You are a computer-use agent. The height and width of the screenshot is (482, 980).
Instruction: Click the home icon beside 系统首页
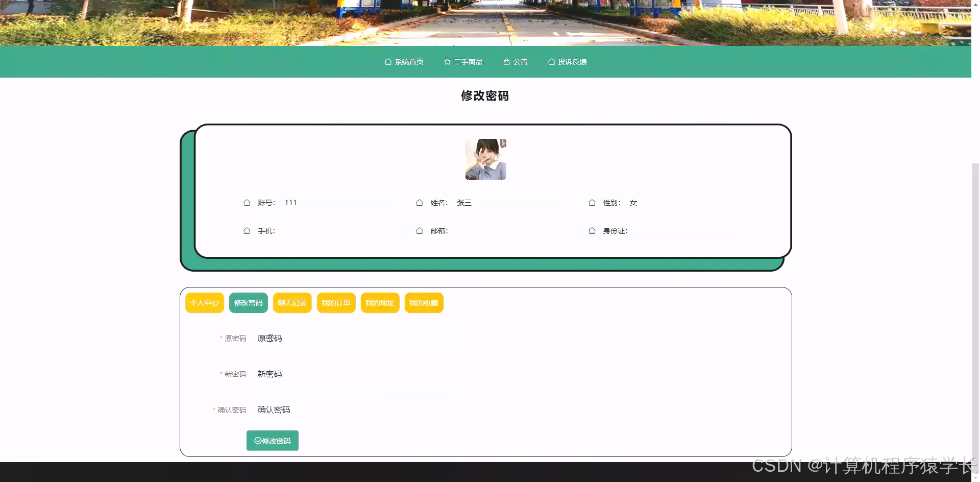(x=387, y=61)
